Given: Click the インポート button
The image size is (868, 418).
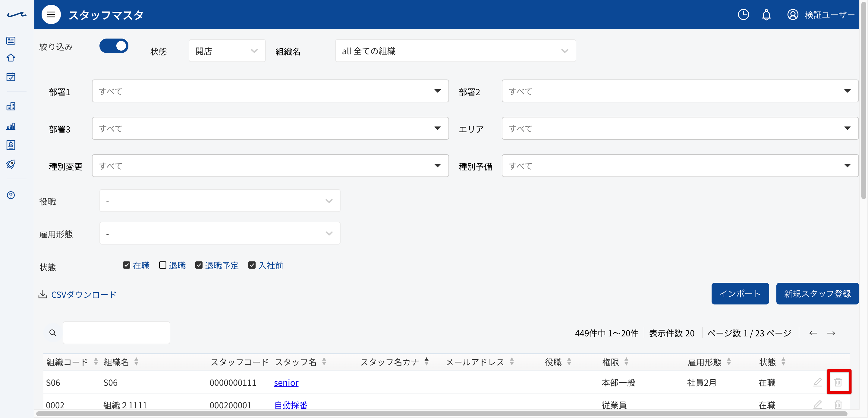Looking at the screenshot, I should (740, 293).
